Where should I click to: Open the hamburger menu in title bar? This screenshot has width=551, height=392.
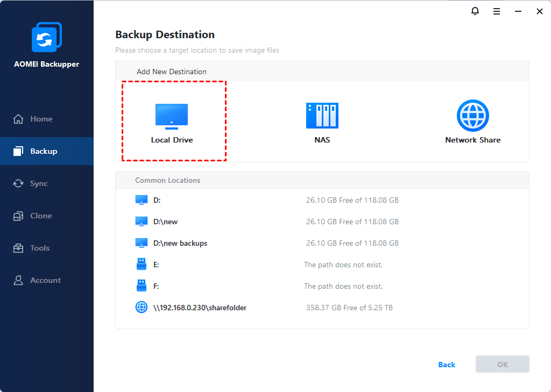[x=497, y=11]
